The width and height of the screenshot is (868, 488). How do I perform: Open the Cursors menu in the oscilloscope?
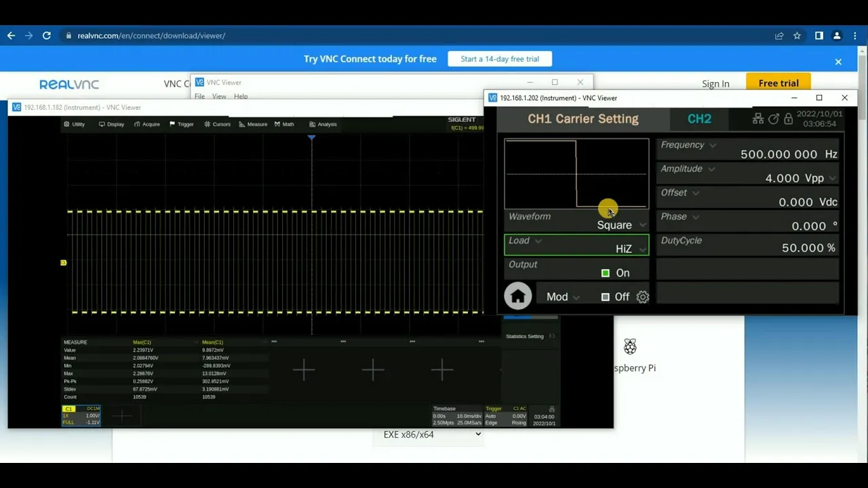pos(218,124)
